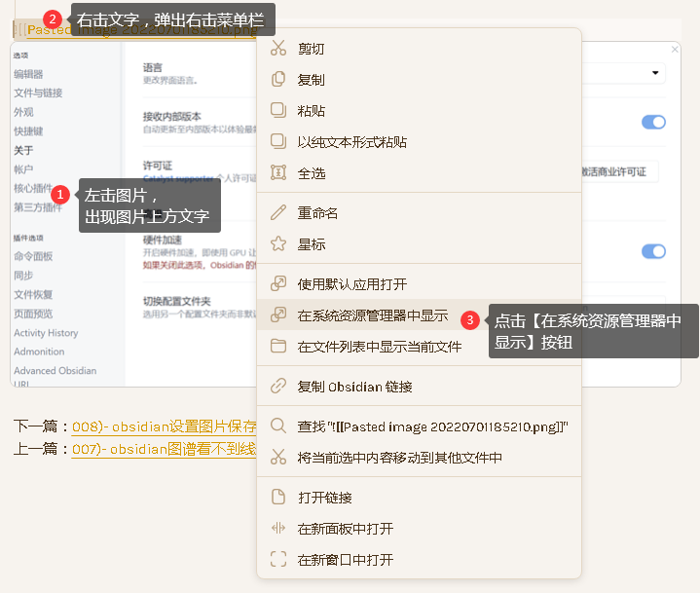Image resolution: width=700 pixels, height=593 pixels.
Task: Click the scissors icon beside 将当前选中内容移动到其他文件中
Action: pyautogui.click(x=278, y=457)
